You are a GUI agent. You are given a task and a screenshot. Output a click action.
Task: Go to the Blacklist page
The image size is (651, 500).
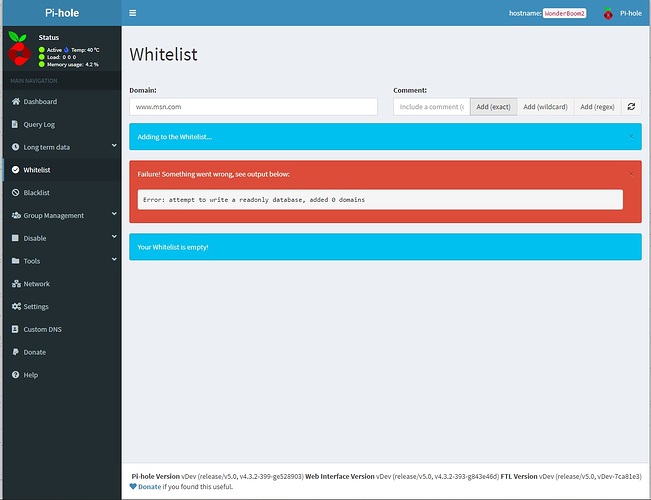pyautogui.click(x=36, y=193)
